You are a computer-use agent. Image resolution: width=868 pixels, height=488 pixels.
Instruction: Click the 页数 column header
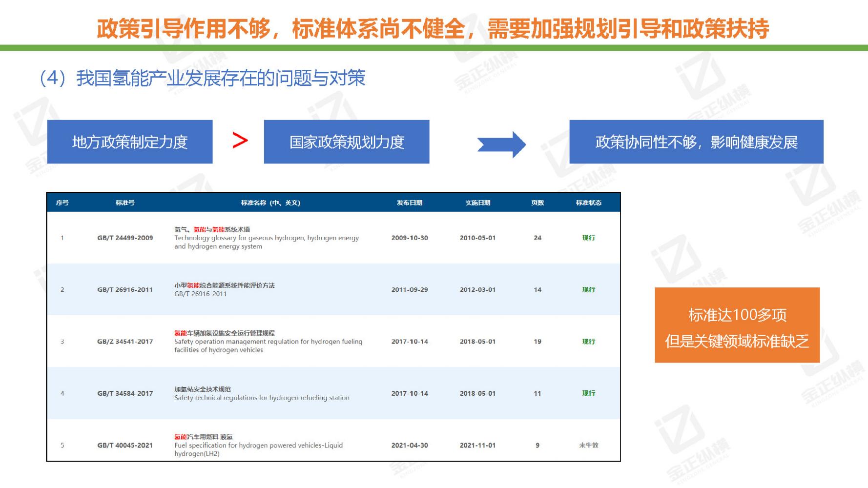(537, 203)
